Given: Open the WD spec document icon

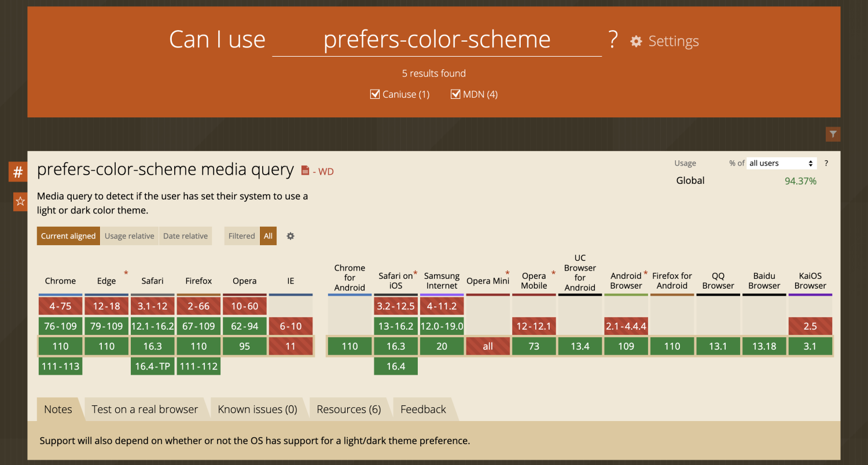Looking at the screenshot, I should point(306,171).
